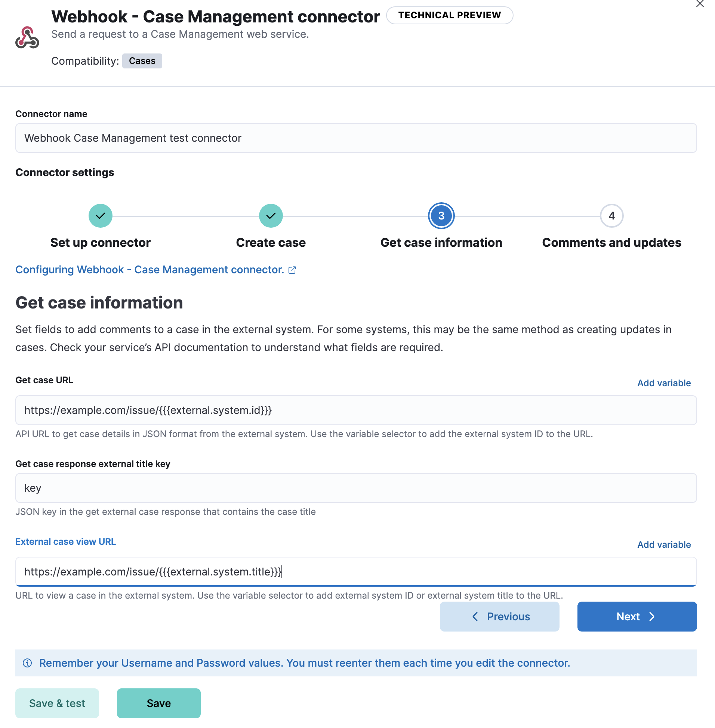The image size is (715, 728).
Task: Save the connector
Action: (x=158, y=703)
